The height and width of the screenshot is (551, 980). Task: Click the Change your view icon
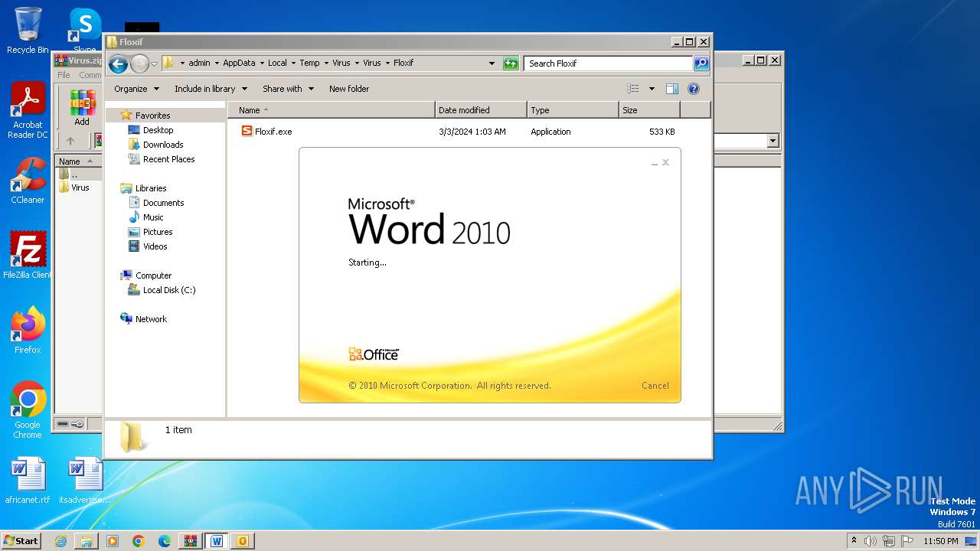[632, 89]
